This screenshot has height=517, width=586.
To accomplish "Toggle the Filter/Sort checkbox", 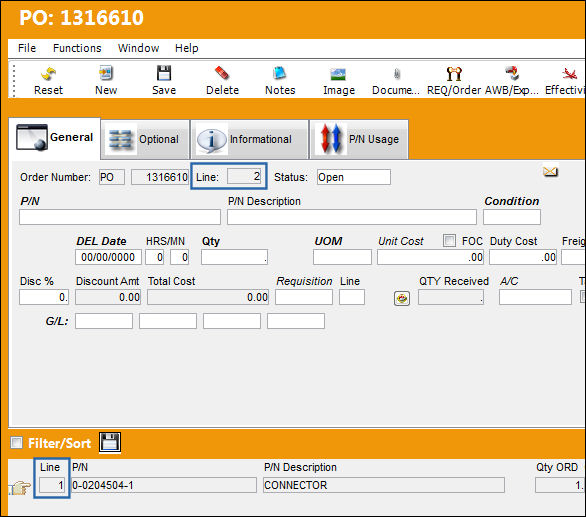I will point(16,443).
